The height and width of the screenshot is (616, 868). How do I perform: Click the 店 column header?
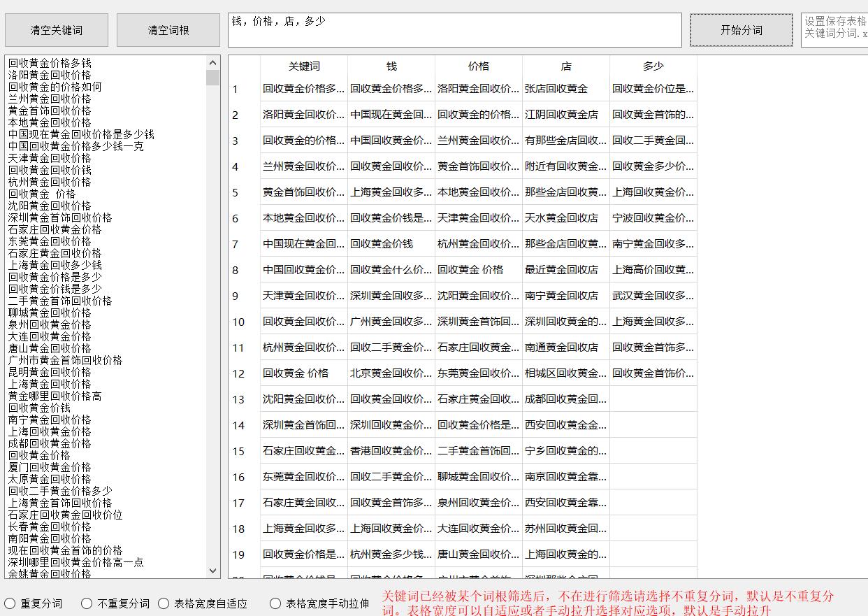pos(565,66)
